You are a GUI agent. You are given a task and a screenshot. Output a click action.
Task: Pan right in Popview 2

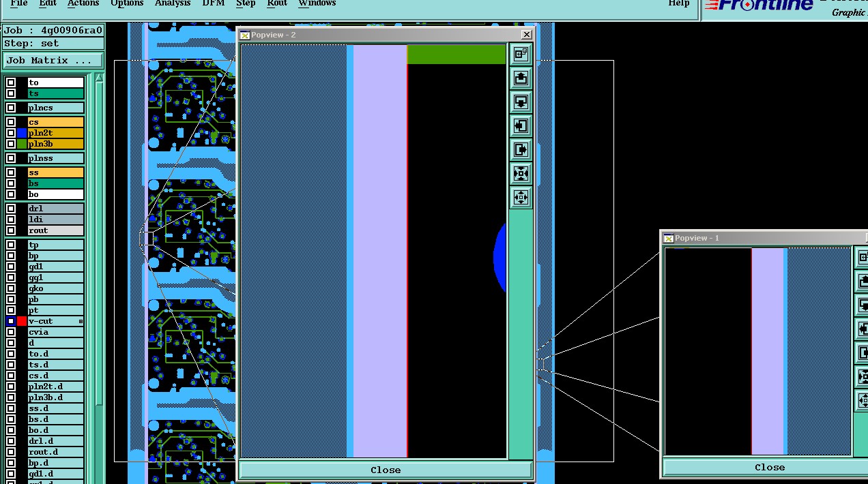(x=521, y=150)
